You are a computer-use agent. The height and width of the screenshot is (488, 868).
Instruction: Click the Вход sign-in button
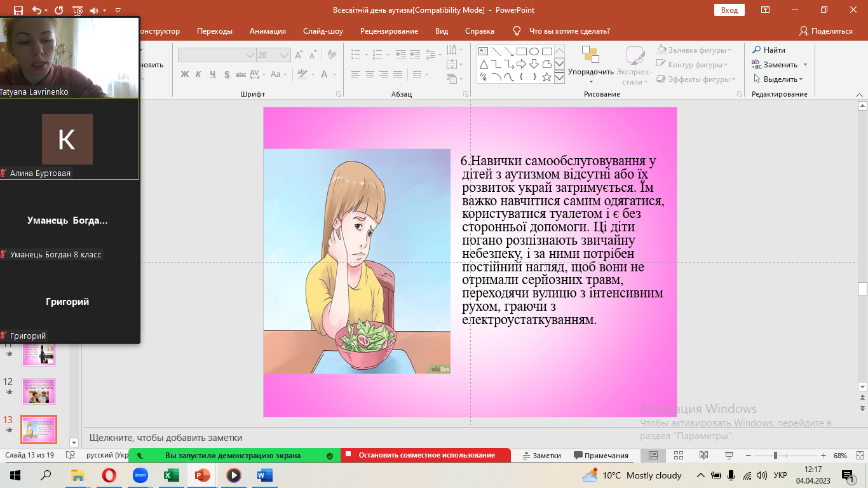click(730, 10)
